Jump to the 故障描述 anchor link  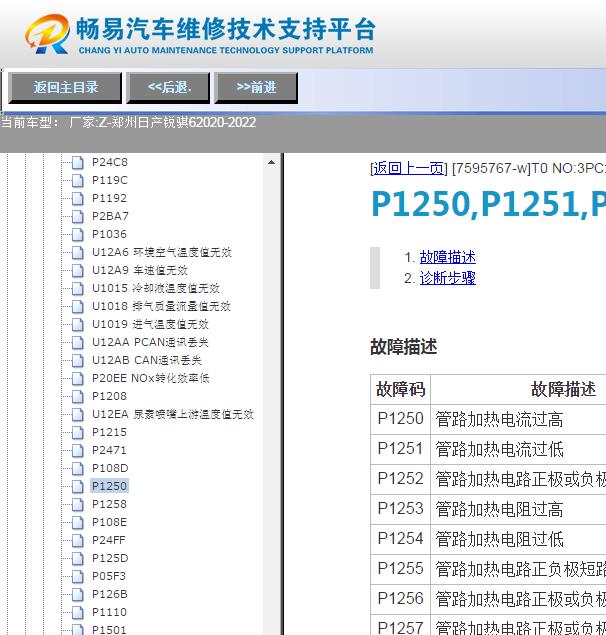pos(448,257)
